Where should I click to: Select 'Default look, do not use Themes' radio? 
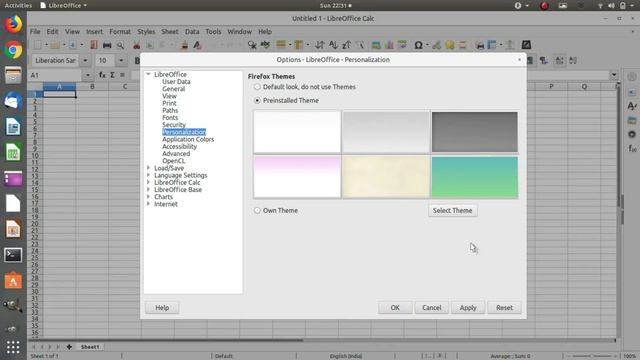(257, 87)
